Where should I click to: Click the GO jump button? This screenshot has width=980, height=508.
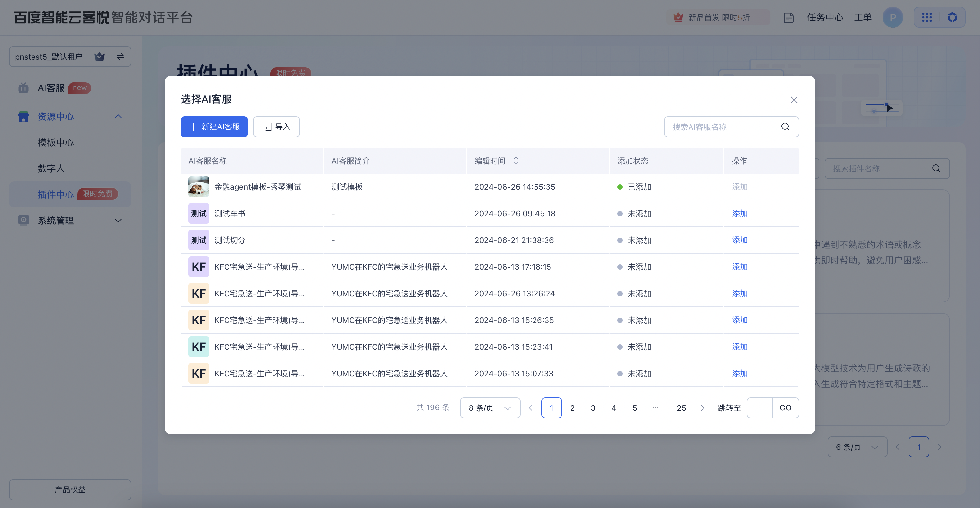tap(786, 408)
